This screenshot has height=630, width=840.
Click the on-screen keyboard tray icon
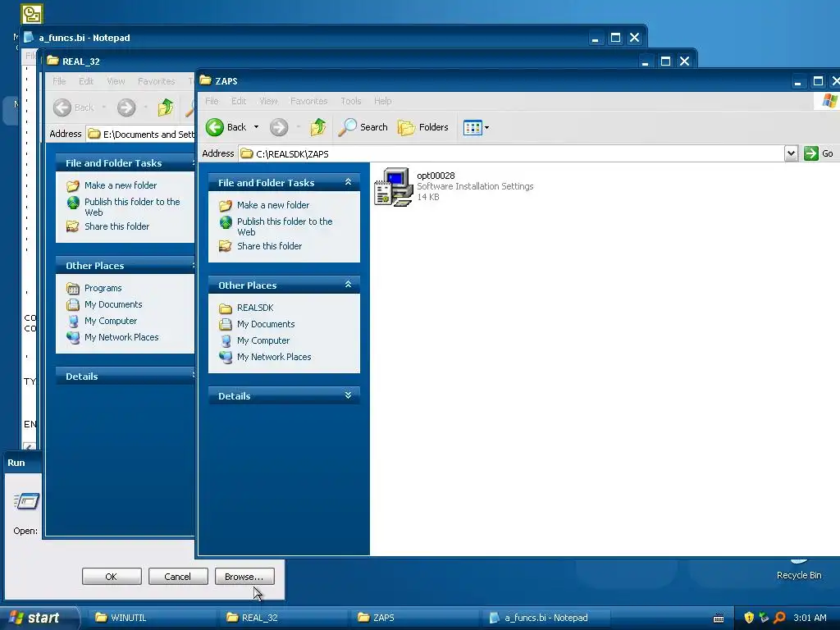[719, 619]
